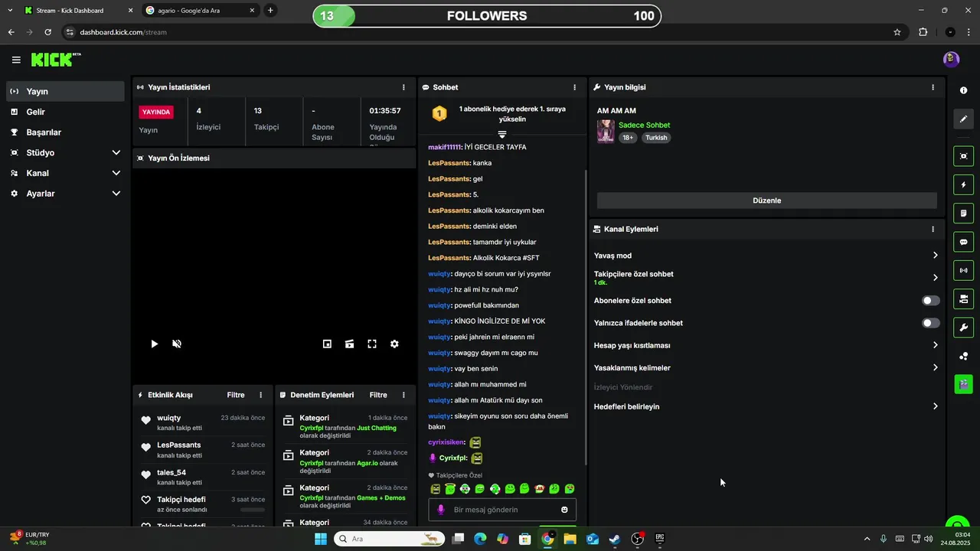This screenshot has width=980, height=551.
Task: Click the pencil edit icon in right sidebar
Action: [x=963, y=119]
